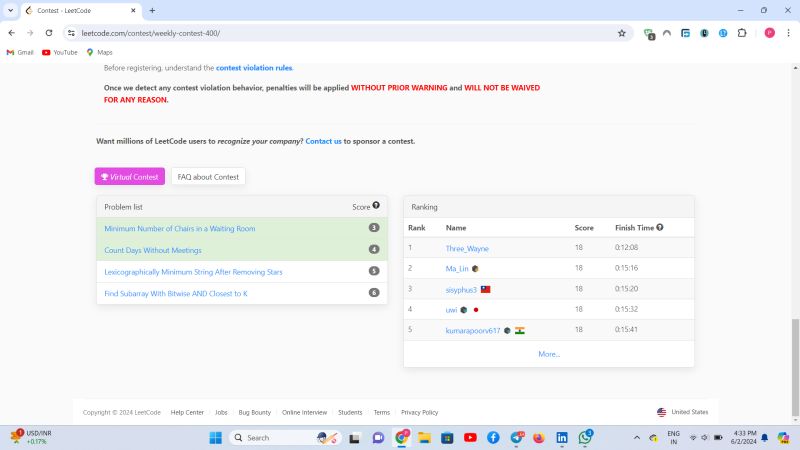View kumarapoorv617's profile
The image size is (800, 450).
pos(472,331)
